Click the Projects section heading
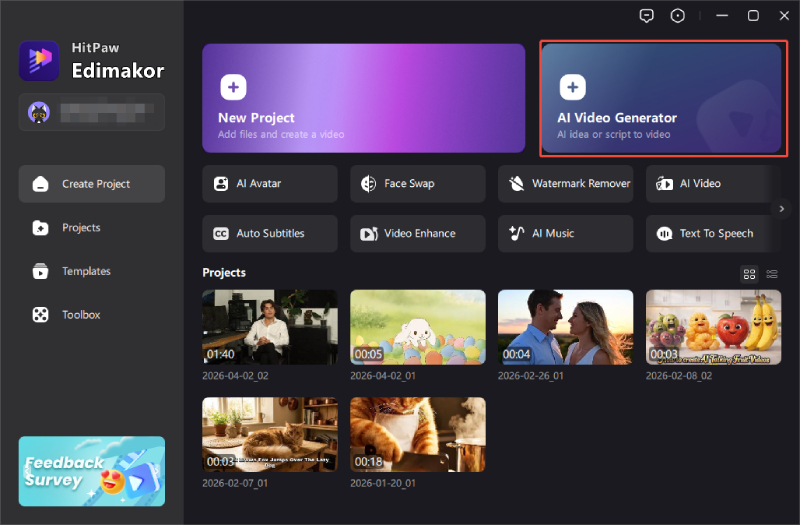 224,272
